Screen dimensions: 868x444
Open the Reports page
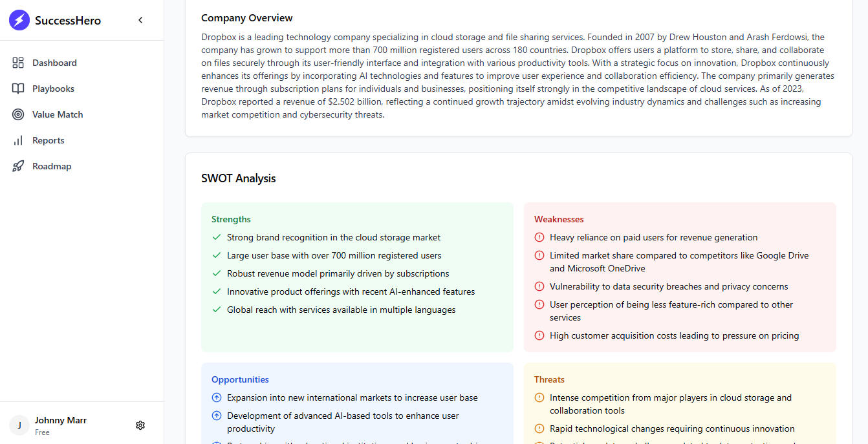tap(49, 140)
